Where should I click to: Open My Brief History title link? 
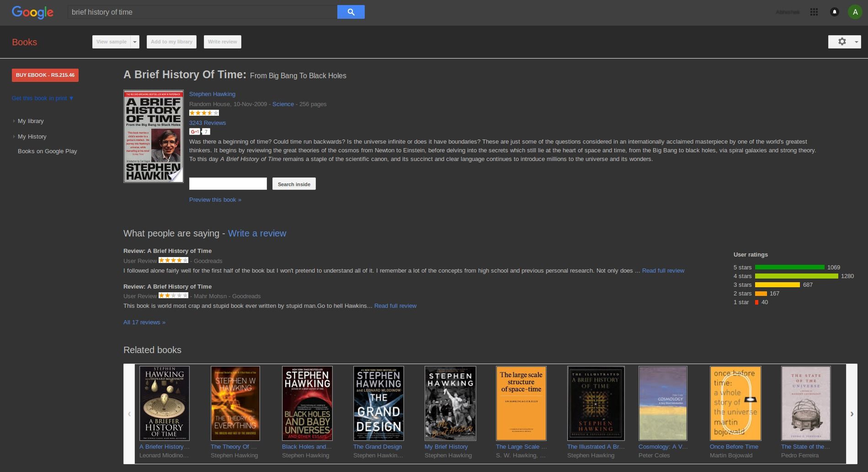point(446,446)
